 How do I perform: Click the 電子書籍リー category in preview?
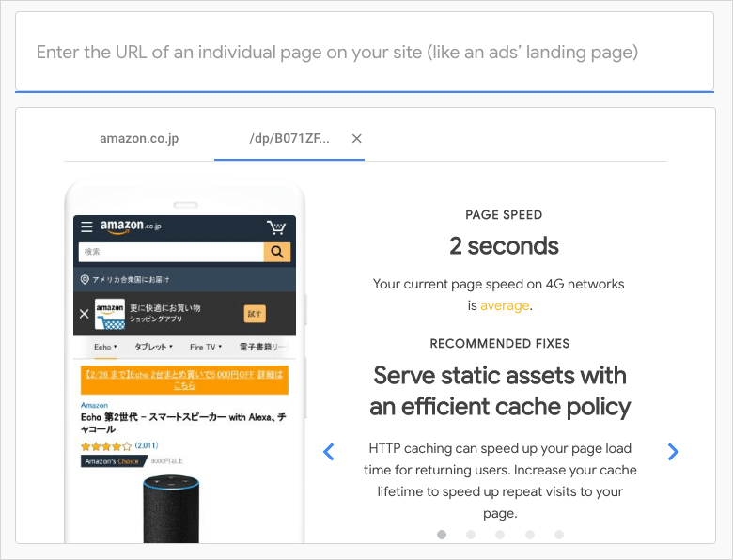265,347
